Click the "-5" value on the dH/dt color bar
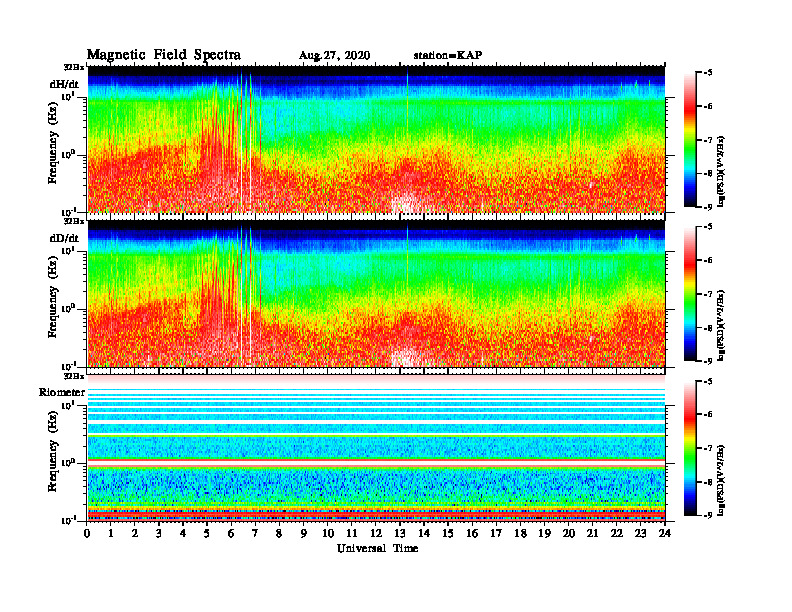792x612 pixels. [708, 73]
